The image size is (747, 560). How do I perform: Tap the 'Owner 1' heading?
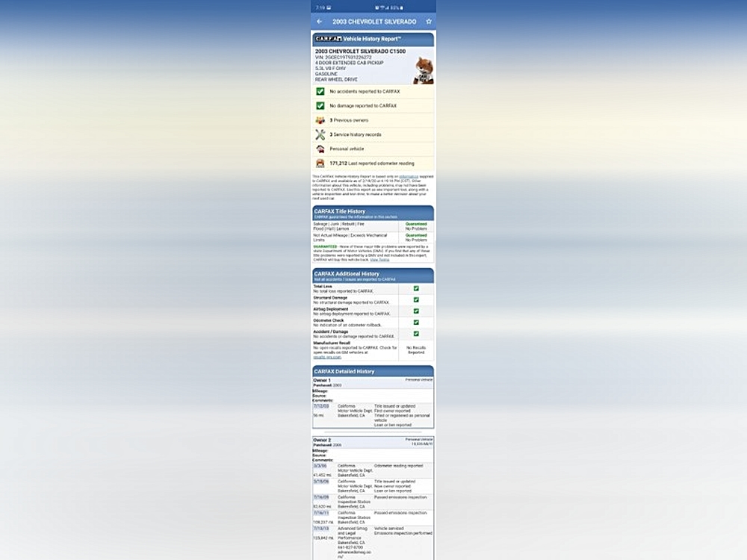pos(322,381)
